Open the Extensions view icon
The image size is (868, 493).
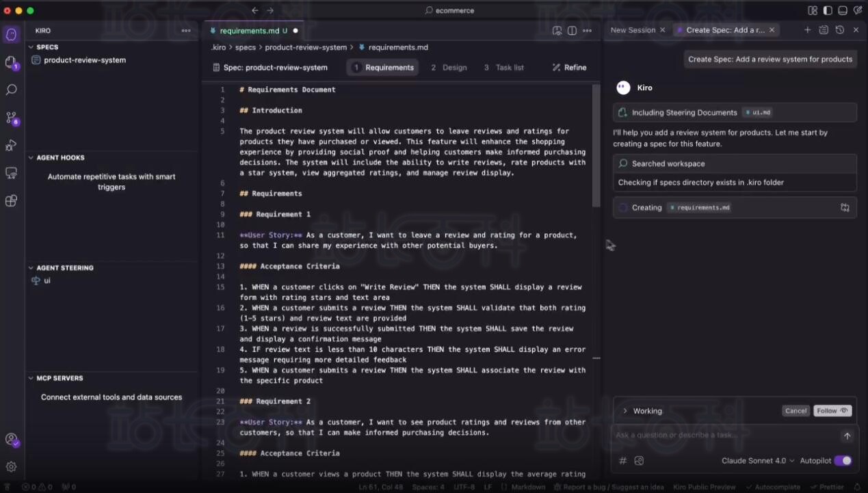pyautogui.click(x=12, y=201)
